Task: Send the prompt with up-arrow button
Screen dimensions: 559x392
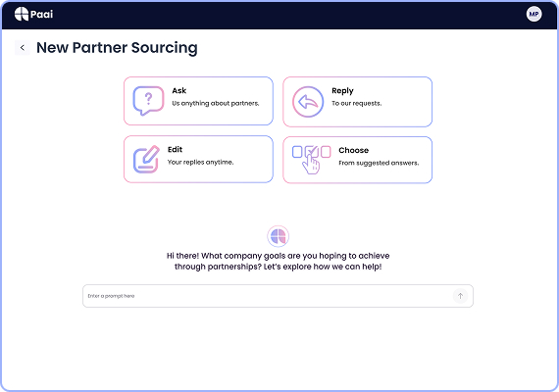Action: (460, 296)
